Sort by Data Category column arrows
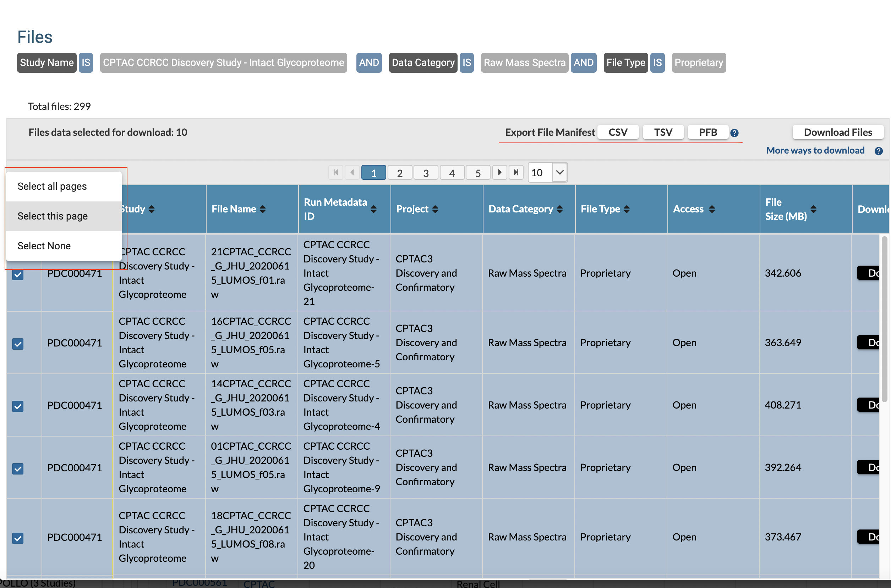 559,209
